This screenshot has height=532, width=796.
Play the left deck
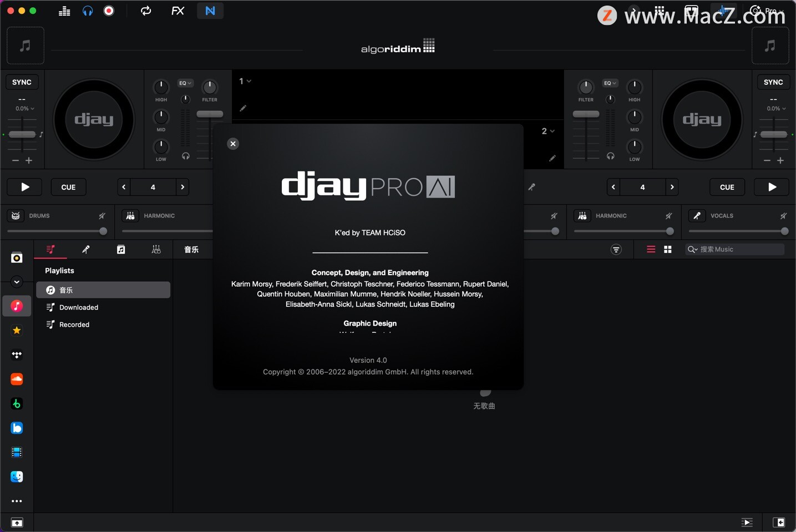click(x=25, y=187)
